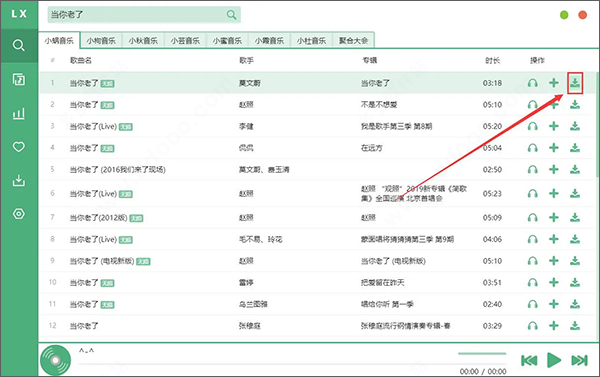Download the row 1 song lasting 03:18
600x377 pixels.
click(575, 83)
